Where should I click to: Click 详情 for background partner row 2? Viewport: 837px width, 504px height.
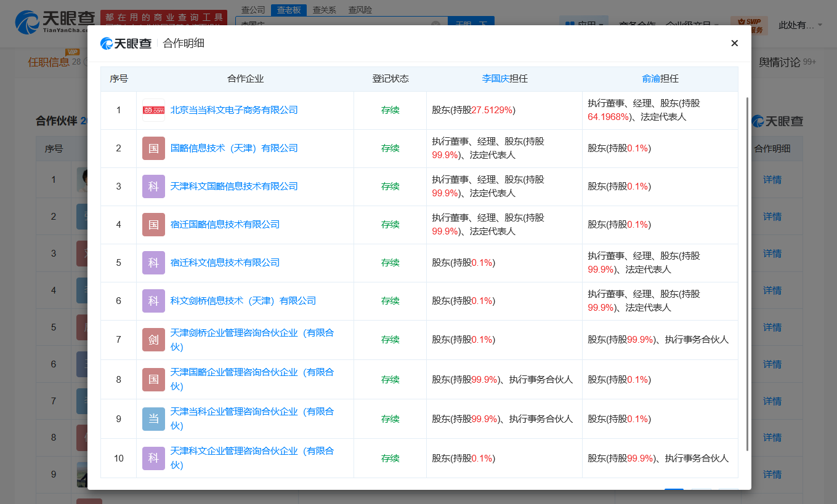772,217
